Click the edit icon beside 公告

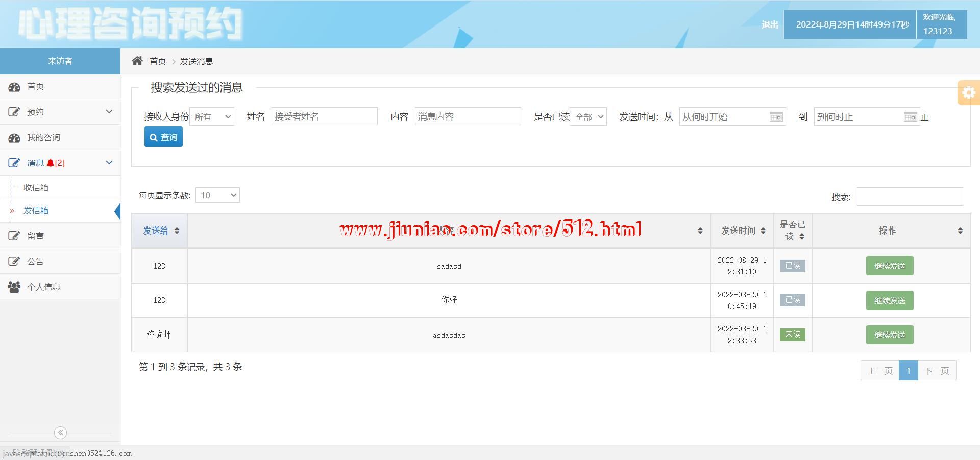click(x=14, y=262)
